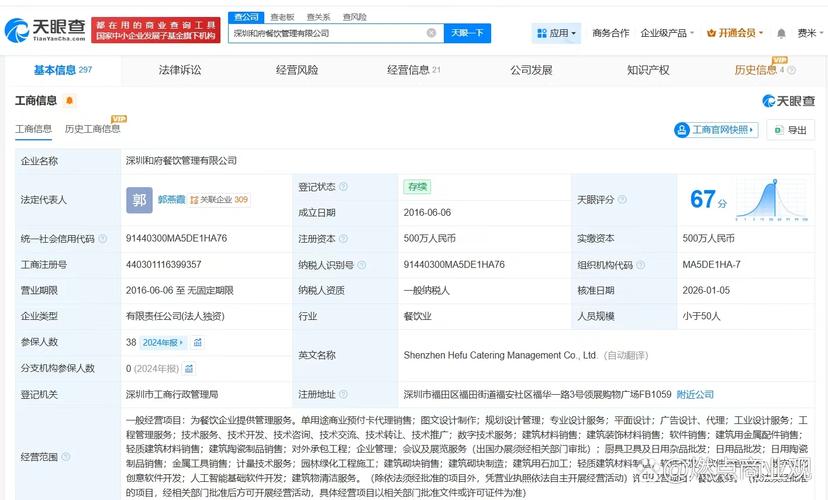Switch to 公司发展 tab
Screen dimensions: 828x500
(x=531, y=70)
